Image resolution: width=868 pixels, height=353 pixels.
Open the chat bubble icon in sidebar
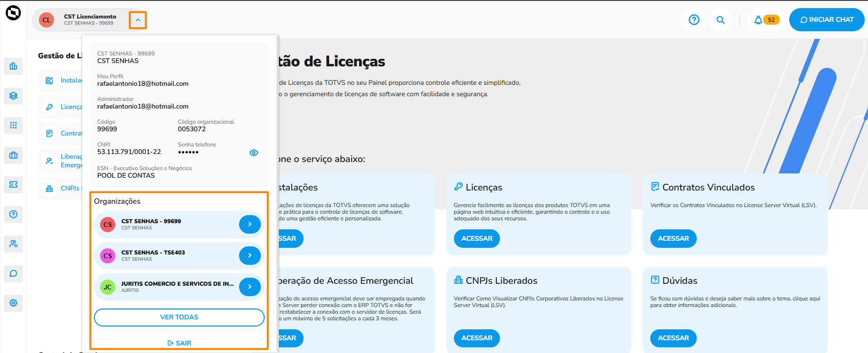click(13, 273)
